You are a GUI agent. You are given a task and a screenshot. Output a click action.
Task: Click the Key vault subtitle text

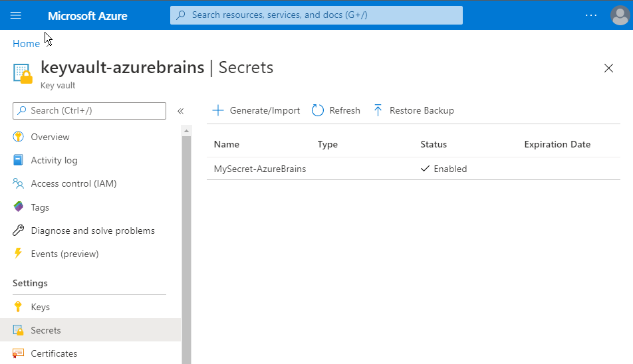tap(58, 86)
